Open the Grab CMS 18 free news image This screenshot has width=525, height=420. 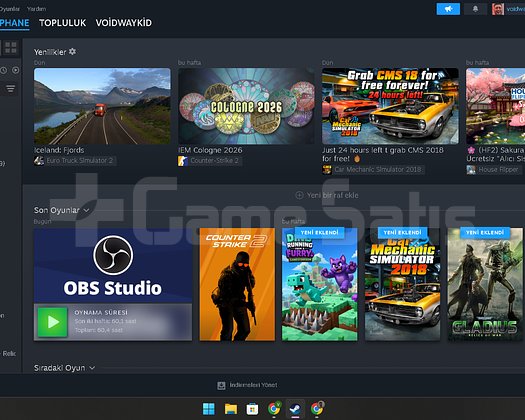(x=390, y=106)
